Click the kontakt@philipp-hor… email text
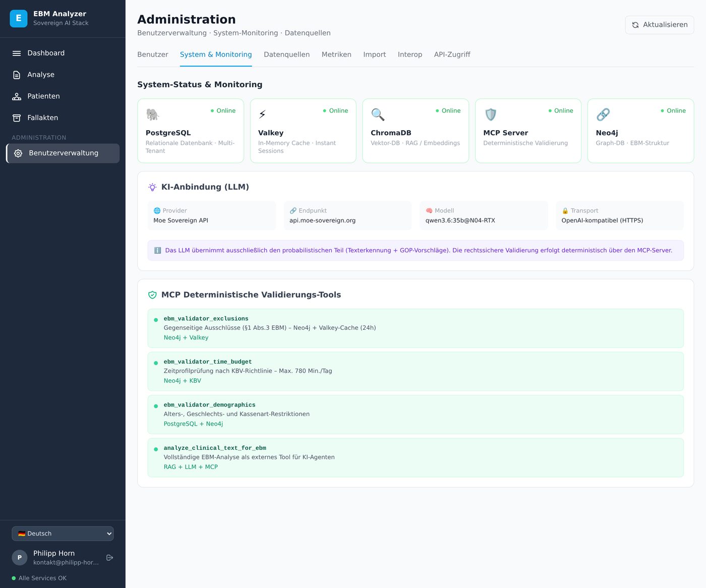The width and height of the screenshot is (706, 588). pyautogui.click(x=66, y=563)
